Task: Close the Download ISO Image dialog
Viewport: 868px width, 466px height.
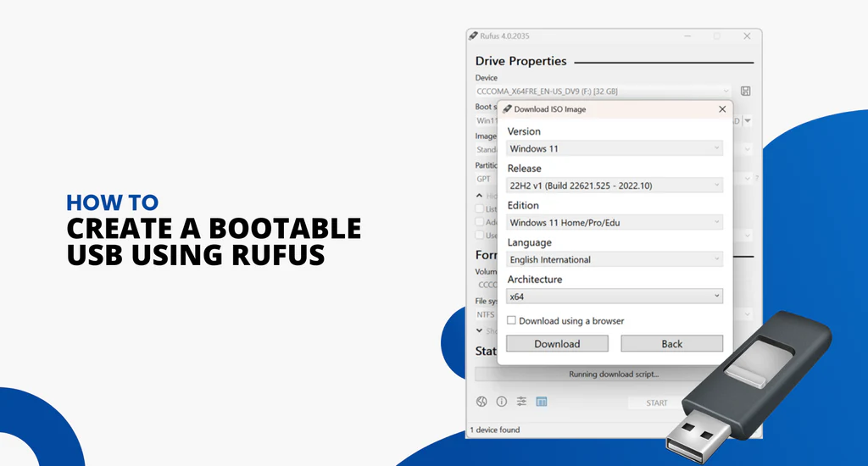Action: [722, 109]
